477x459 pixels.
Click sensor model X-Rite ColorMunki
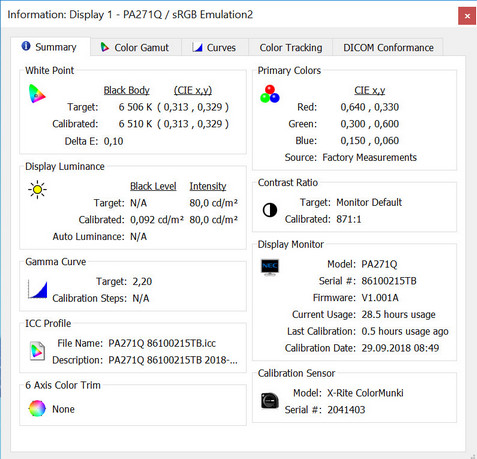pos(365,393)
